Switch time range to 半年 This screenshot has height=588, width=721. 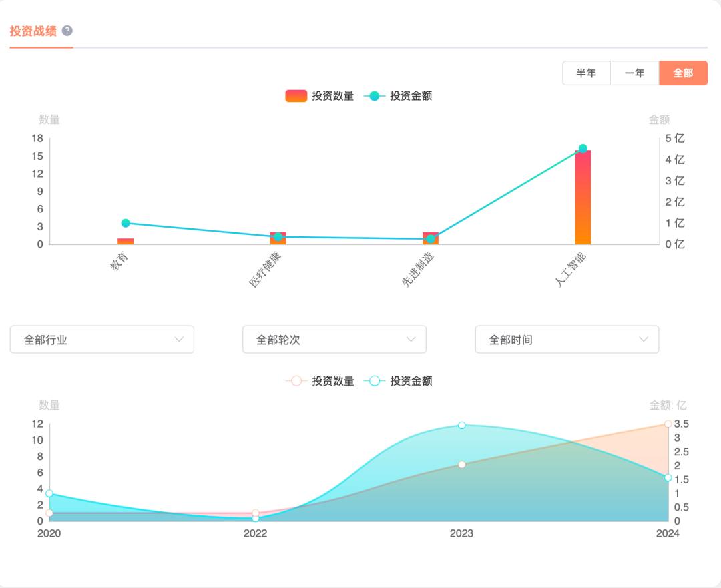[586, 73]
